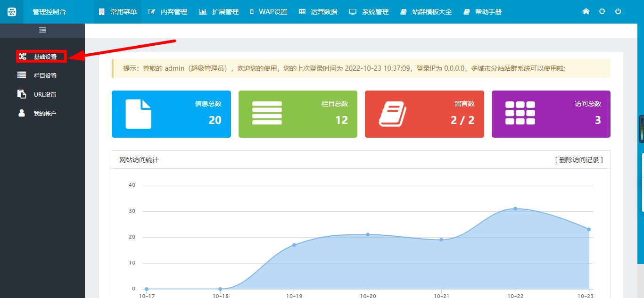The width and height of the screenshot is (644, 298).
Task: Open the 帮助手册 help manual
Action: pyautogui.click(x=483, y=12)
